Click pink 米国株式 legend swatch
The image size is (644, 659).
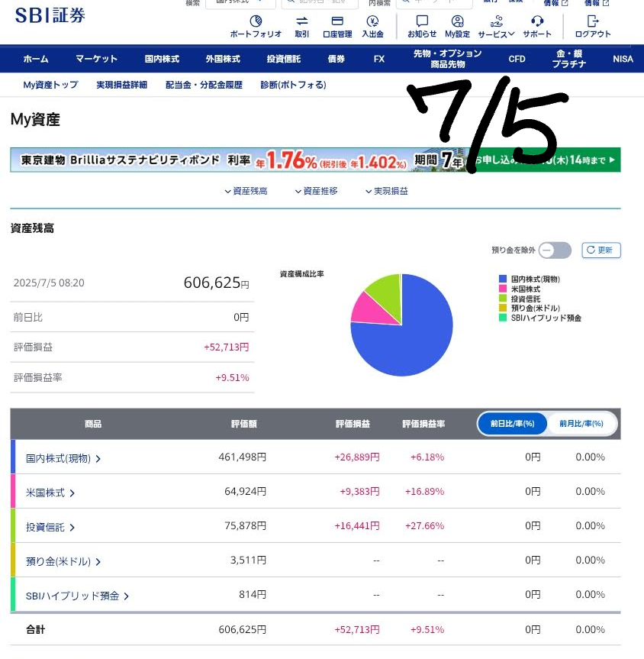coord(502,289)
